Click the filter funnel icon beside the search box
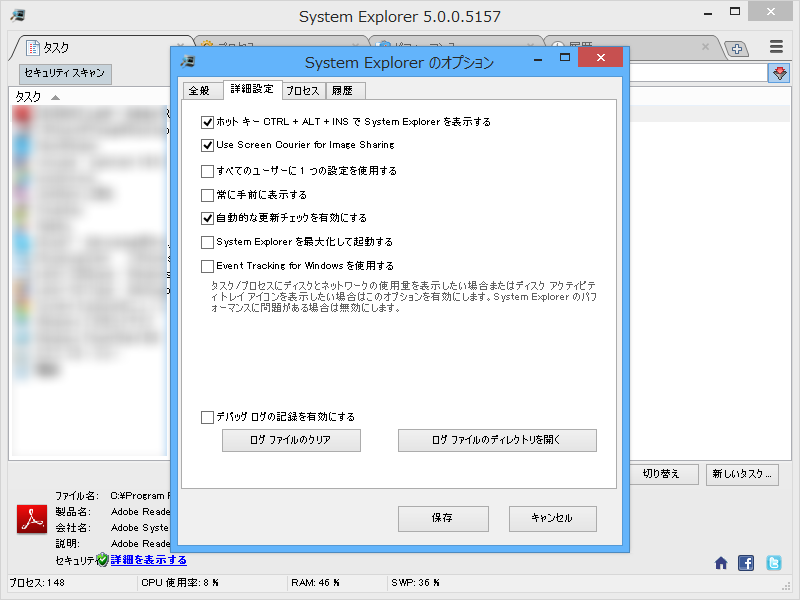Screen dimensions: 800x600 779,73
